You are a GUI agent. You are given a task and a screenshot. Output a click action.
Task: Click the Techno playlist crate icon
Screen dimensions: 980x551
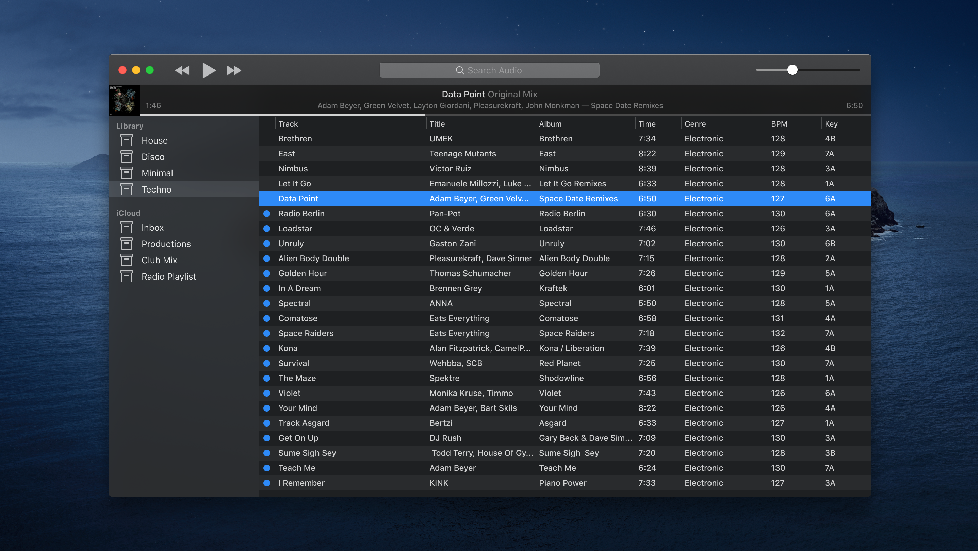click(126, 189)
